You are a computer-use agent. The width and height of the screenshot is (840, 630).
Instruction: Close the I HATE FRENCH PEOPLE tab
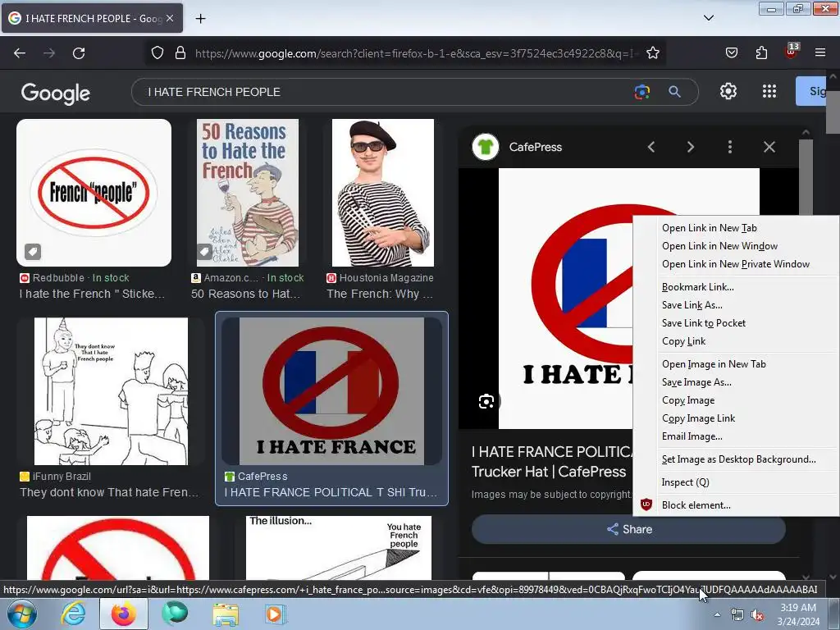point(170,18)
